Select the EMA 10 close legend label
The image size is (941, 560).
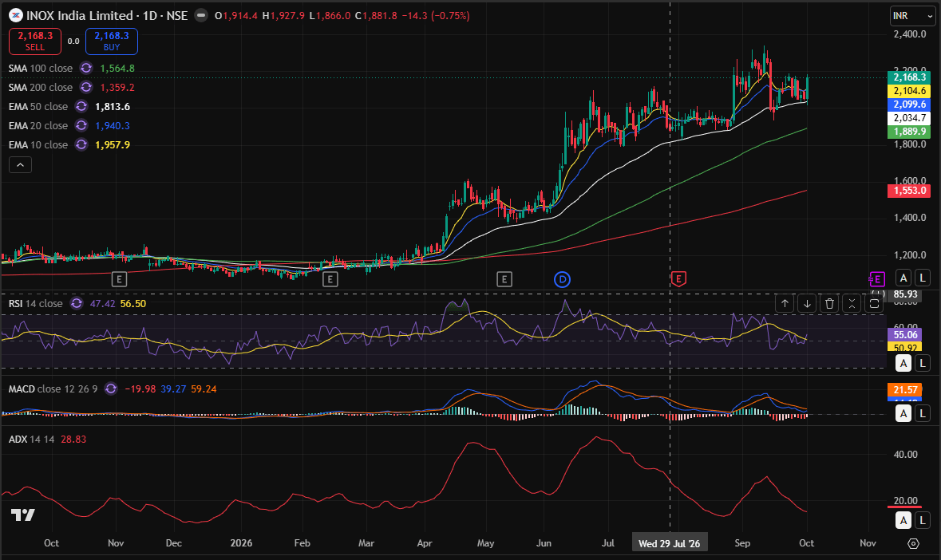tap(38, 145)
